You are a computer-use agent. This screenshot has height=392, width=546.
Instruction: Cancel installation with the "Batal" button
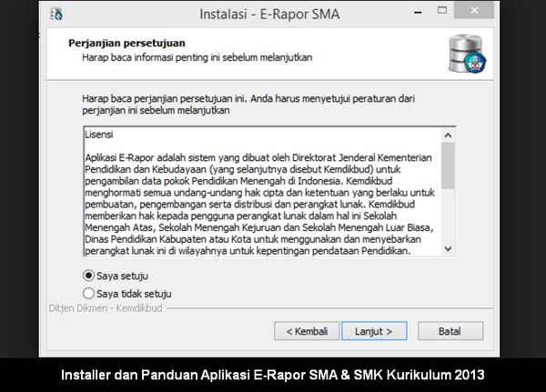(x=450, y=331)
